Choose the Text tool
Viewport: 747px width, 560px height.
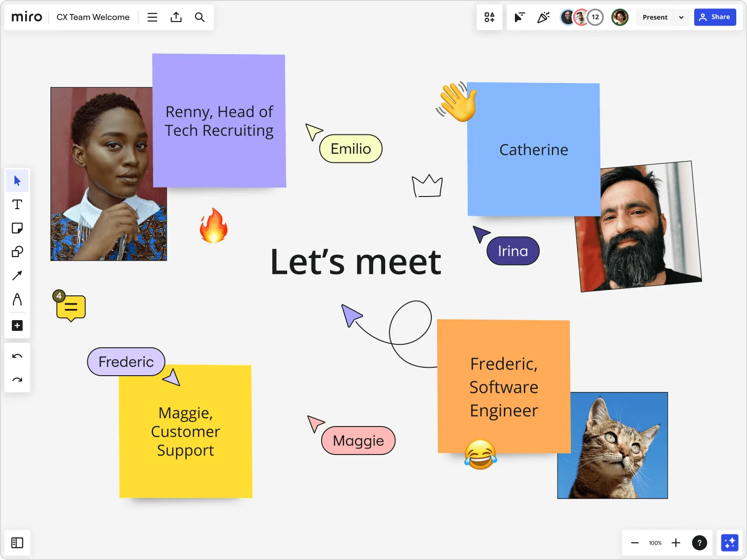17,204
